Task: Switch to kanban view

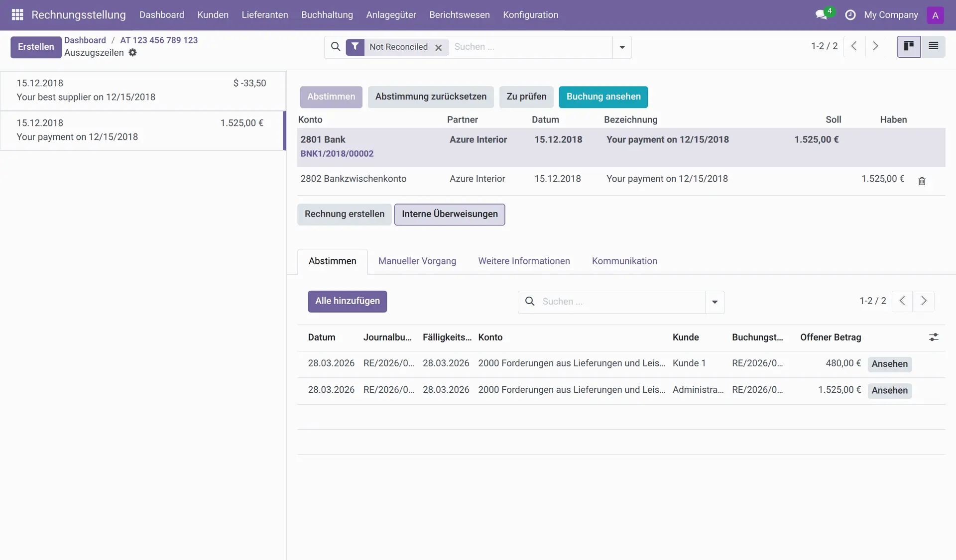Action: coord(909,47)
